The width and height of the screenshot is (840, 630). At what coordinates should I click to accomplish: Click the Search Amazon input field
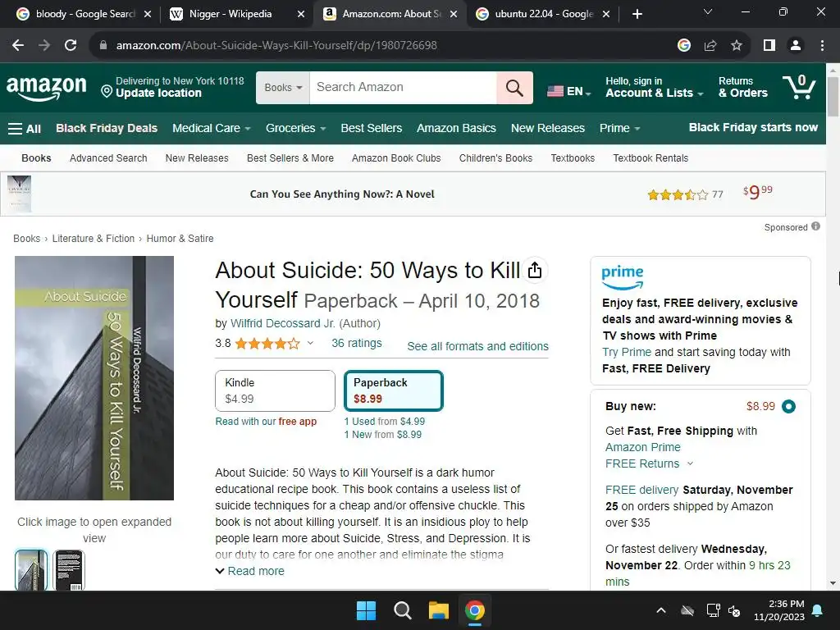(403, 87)
